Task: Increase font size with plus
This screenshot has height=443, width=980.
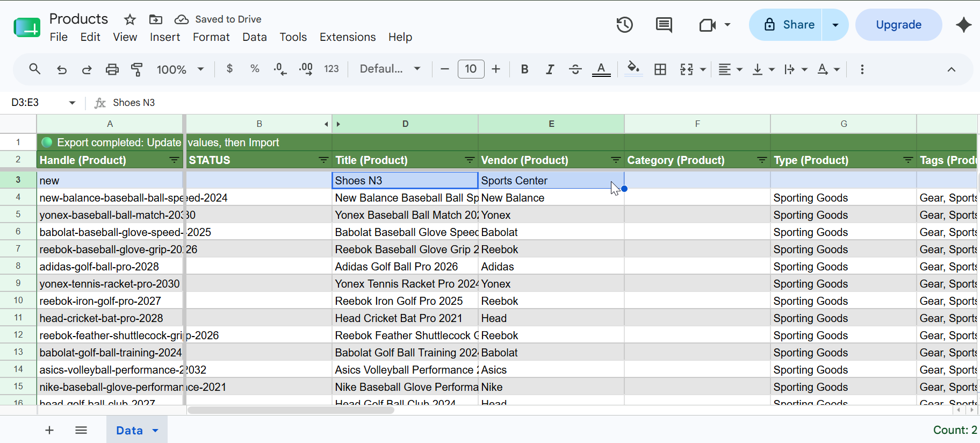Action: click(x=496, y=69)
